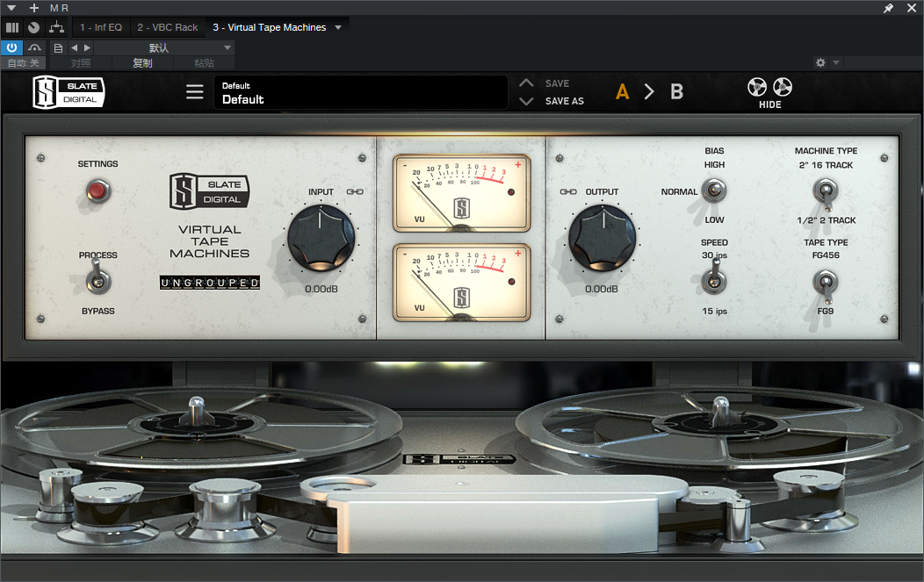Click the FG9 tape type label
Screen dimensions: 924x582
click(825, 311)
